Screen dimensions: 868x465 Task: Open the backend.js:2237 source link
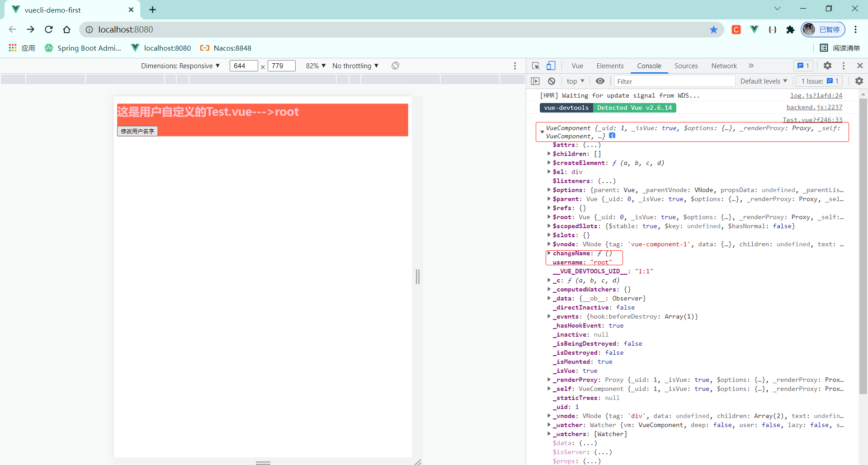pos(814,107)
